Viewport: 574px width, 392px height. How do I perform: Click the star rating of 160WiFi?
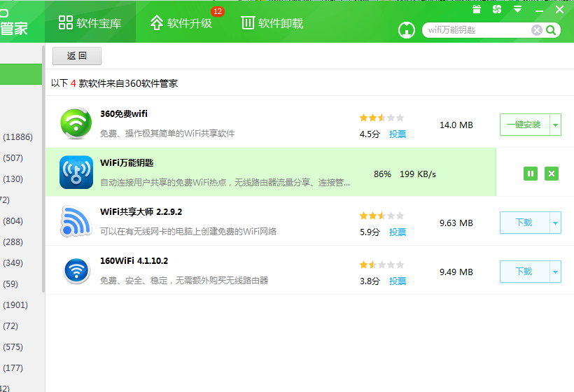tap(381, 265)
